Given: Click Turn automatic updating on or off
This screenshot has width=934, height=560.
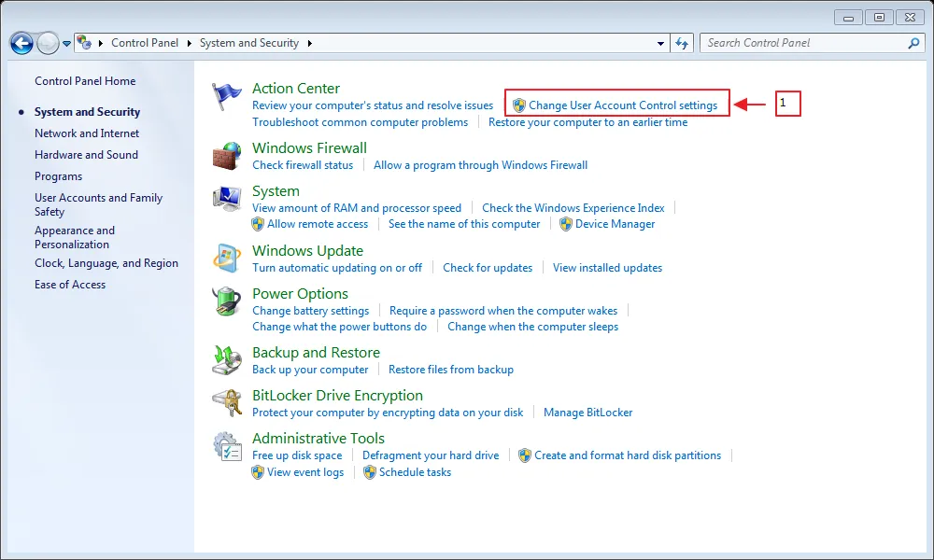Looking at the screenshot, I should tap(337, 268).
